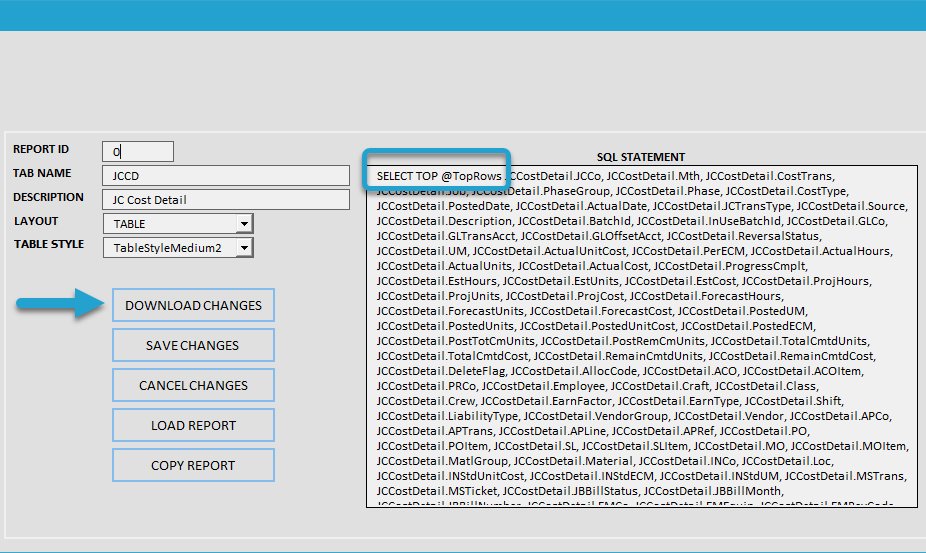
Task: Click the LAYOUT label
Action: [x=36, y=221]
